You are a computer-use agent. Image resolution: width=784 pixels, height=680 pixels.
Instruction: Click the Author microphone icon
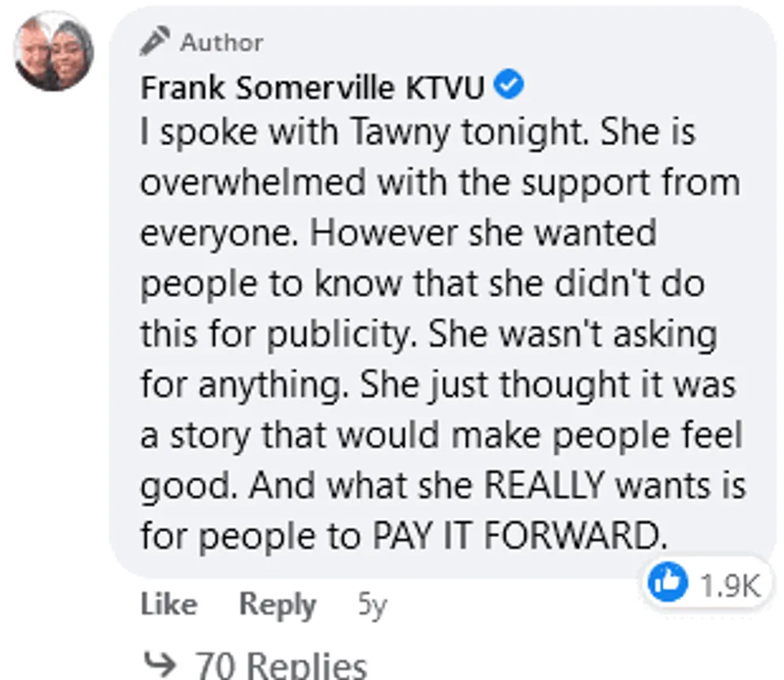click(x=155, y=41)
